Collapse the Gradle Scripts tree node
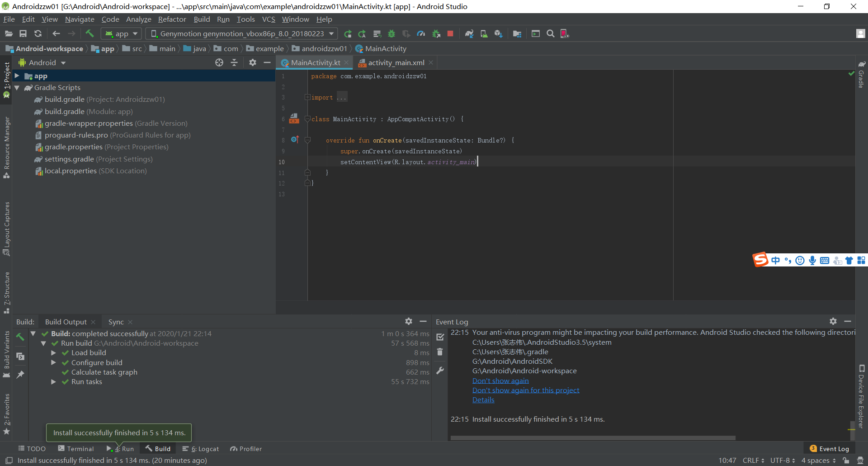This screenshot has height=466, width=868. 17,88
